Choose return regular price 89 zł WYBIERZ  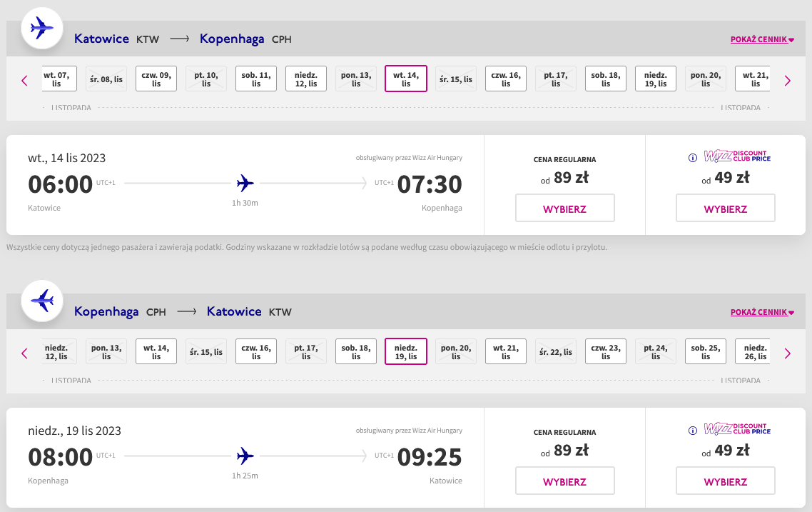[565, 481]
